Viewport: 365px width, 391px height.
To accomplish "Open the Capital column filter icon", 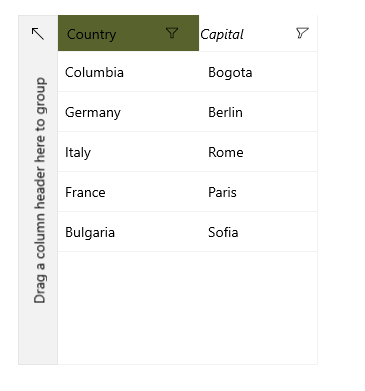I will (x=302, y=33).
